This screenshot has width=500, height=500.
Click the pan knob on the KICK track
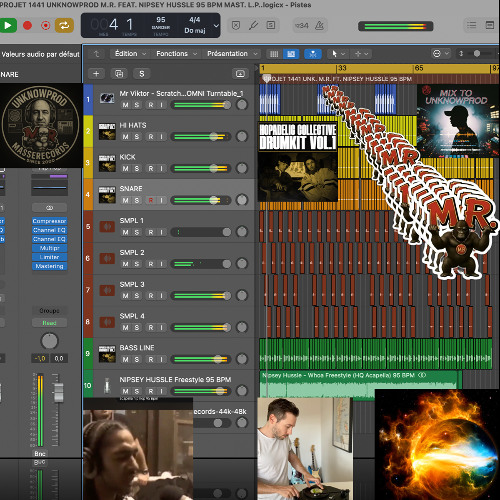point(242,168)
